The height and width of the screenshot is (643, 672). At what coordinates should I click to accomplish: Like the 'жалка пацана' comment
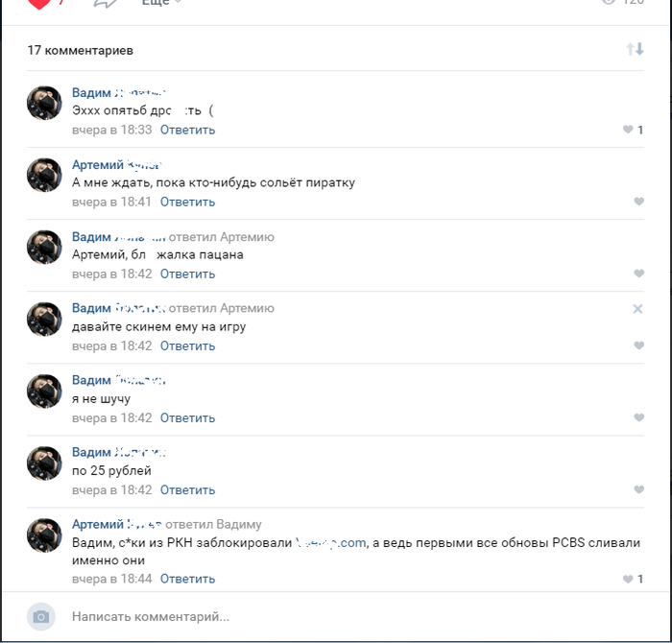tap(639, 274)
